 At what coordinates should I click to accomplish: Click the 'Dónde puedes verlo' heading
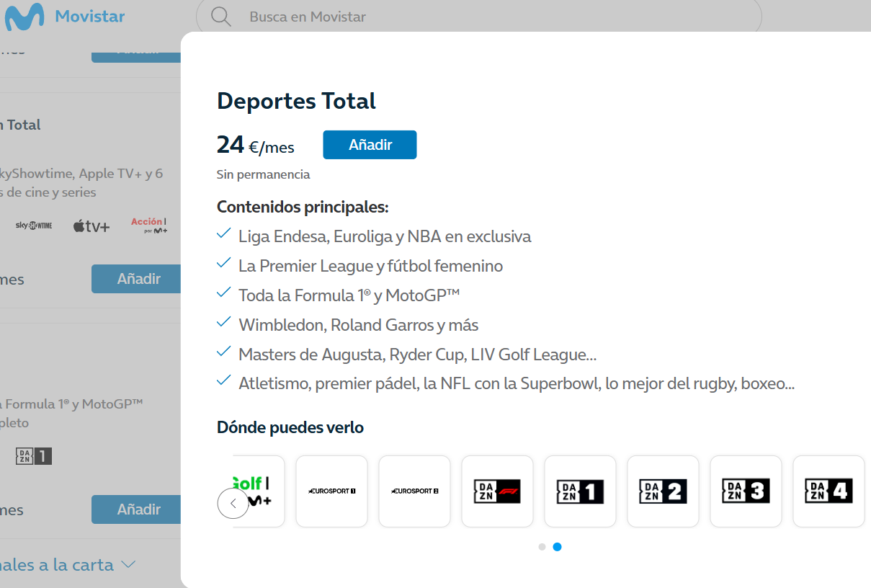290,427
